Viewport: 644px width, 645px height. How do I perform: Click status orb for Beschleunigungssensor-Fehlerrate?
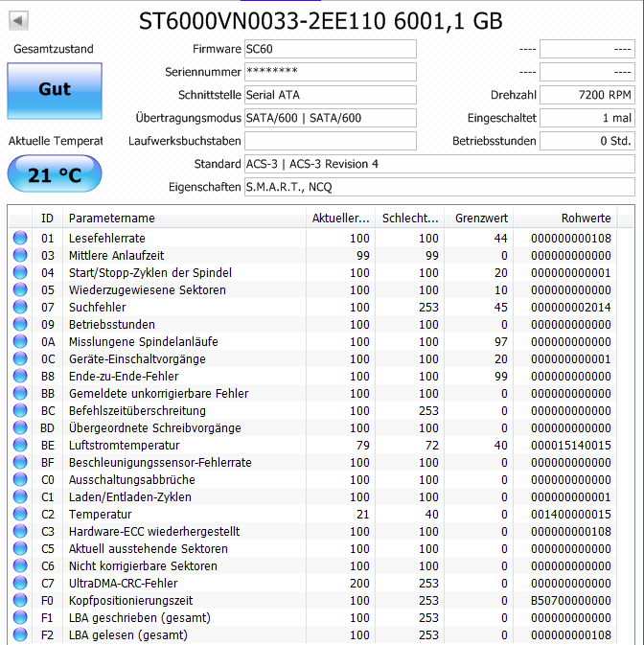[x=20, y=462]
